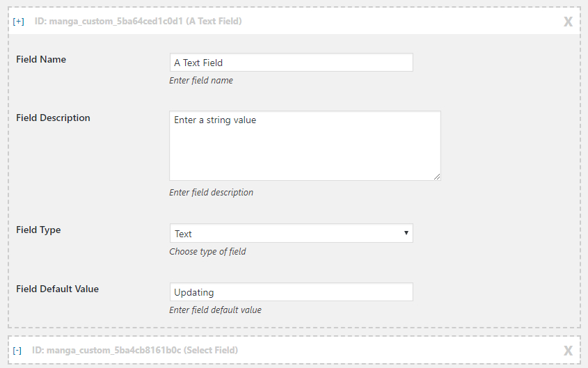Click the Field Default Value label
Viewport: 588px width, 368px height.
click(57, 289)
